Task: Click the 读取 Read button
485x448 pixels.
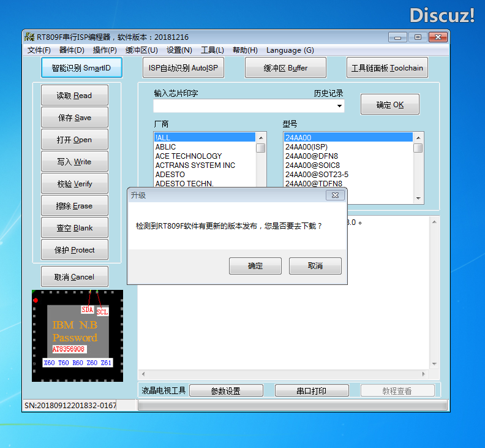Action: pyautogui.click(x=75, y=95)
